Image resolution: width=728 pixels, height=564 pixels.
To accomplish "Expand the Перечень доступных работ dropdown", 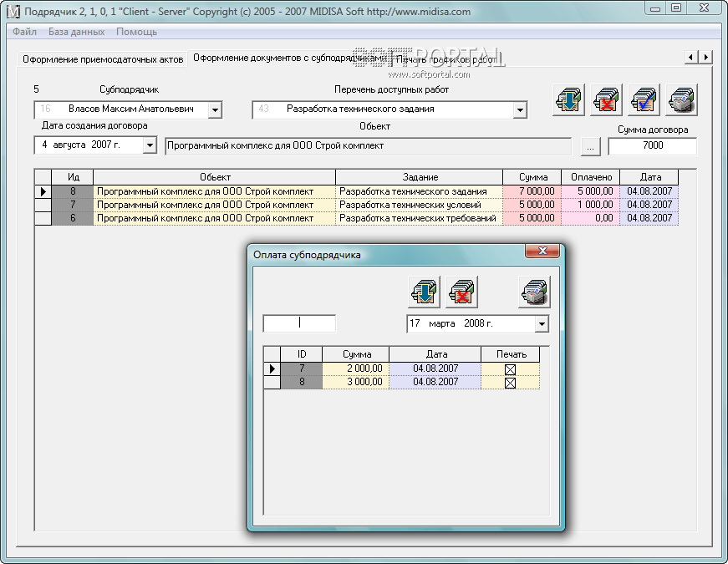I will click(520, 110).
